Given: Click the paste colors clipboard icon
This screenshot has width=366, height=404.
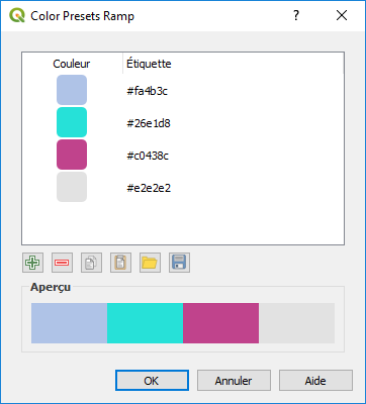Looking at the screenshot, I should (121, 263).
